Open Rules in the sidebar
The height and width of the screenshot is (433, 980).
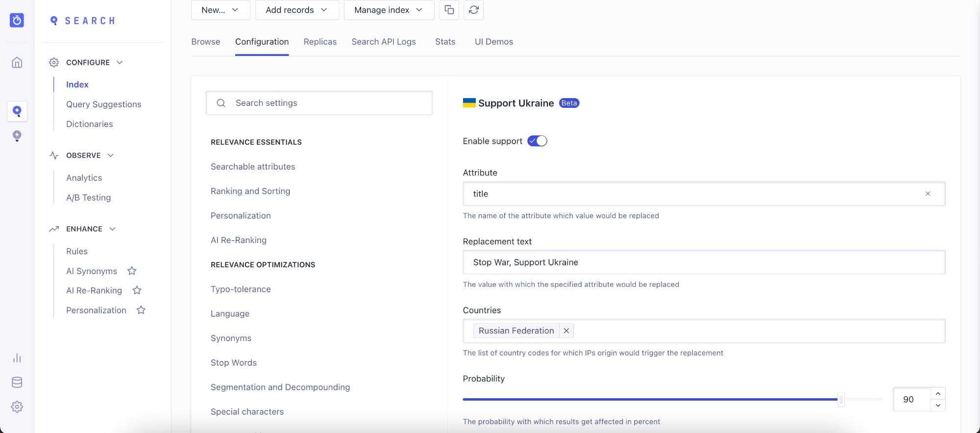[77, 252]
